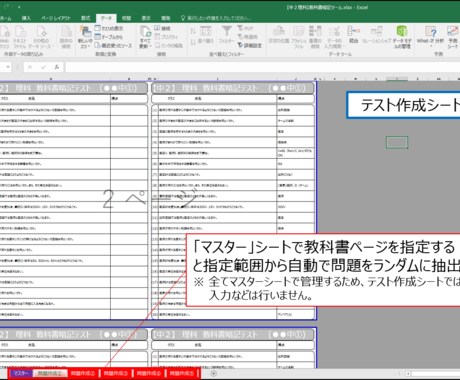Open the Formulas ribbon tab
460x380 pixels.
pos(86,18)
